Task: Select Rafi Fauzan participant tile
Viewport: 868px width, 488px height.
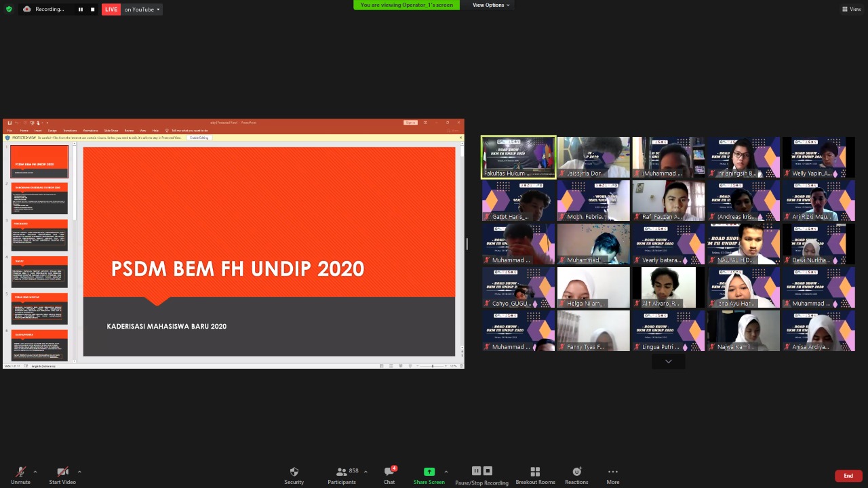Action: [x=669, y=201]
